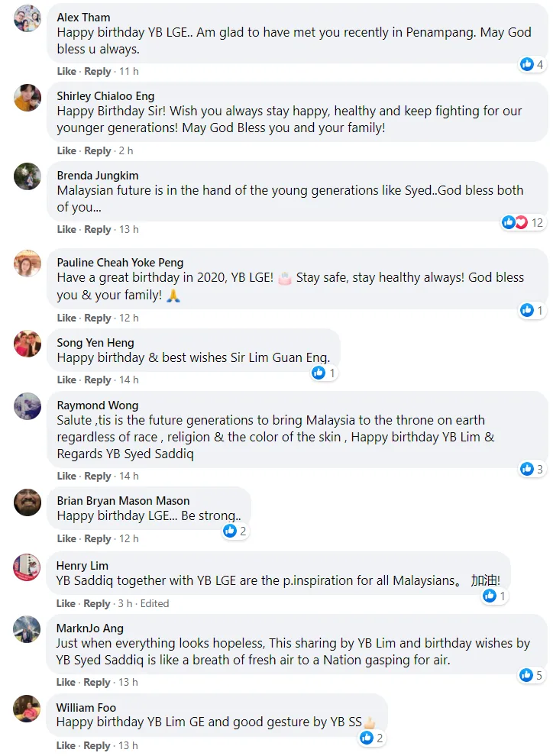Click like reaction icon on Alex Tham's comment
Screen dimensions: 553x756
[527, 64]
